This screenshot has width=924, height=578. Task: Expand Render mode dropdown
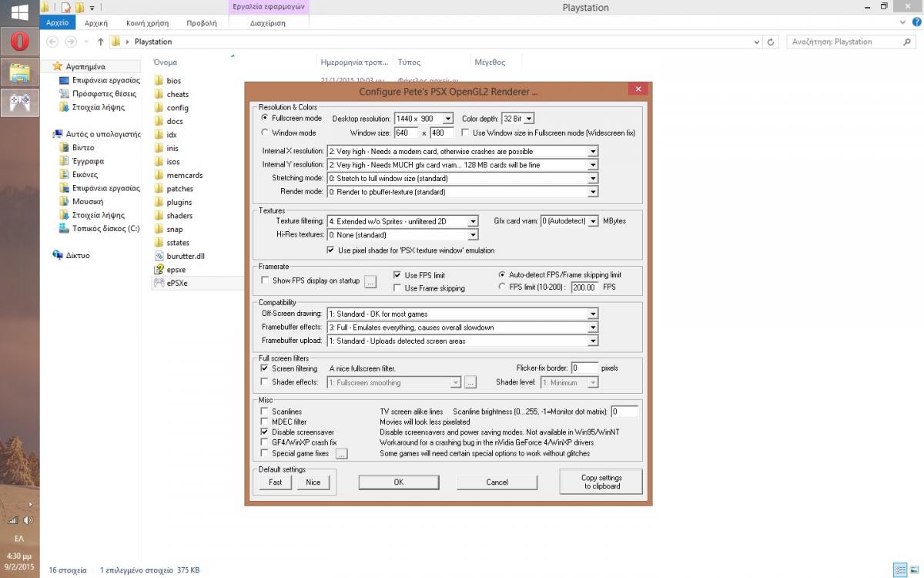593,192
